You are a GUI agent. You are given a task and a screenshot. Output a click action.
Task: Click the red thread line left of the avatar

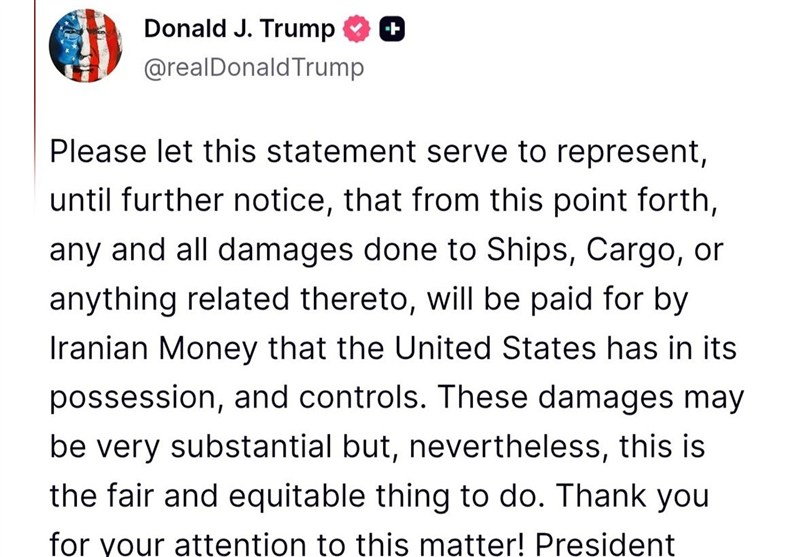35,92
